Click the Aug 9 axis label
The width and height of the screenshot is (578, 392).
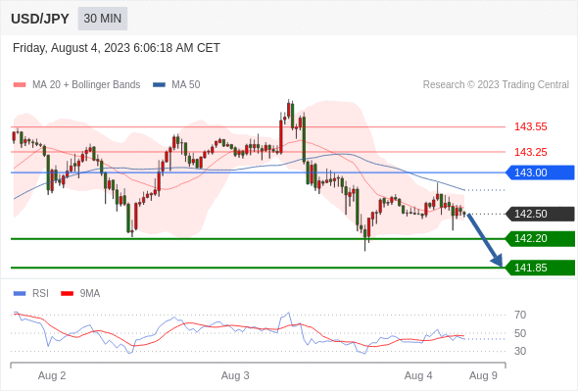click(x=483, y=375)
